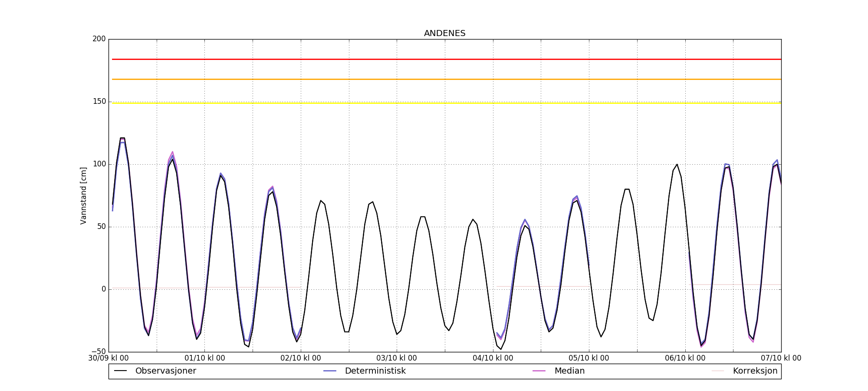Click the 07/10 kl 00 date tick
Viewport: 868px width, 391px height.
pyautogui.click(x=781, y=358)
